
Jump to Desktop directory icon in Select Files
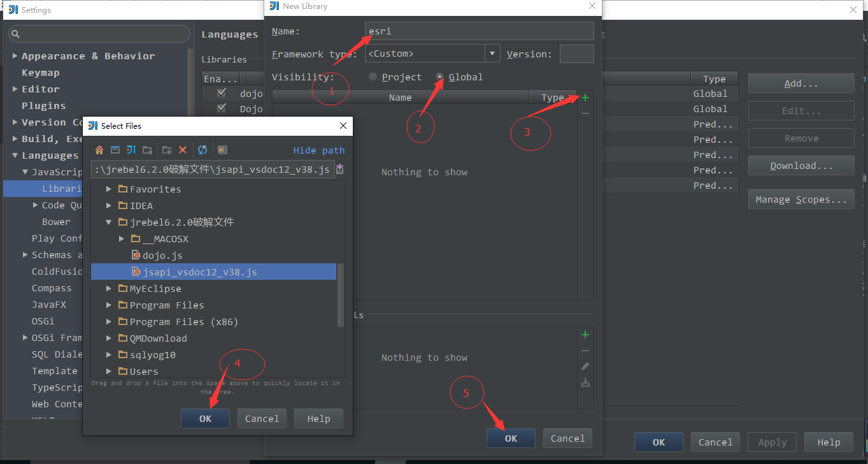pos(115,150)
